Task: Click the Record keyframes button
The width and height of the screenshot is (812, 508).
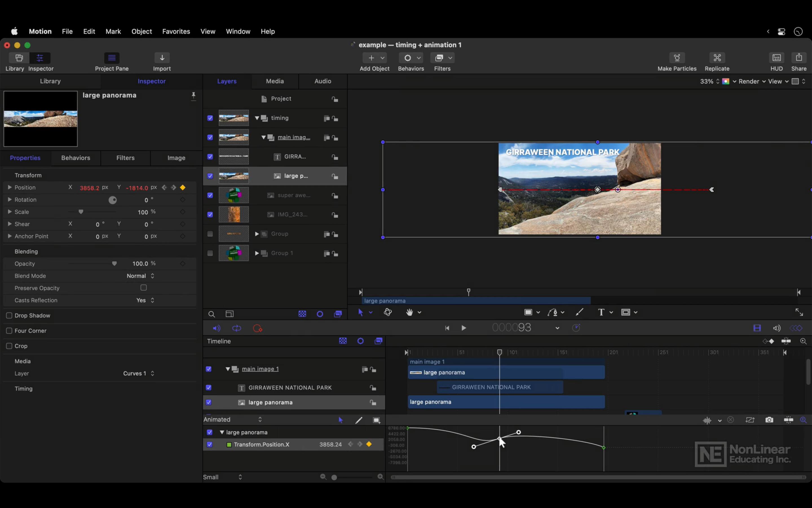Action: coord(257,328)
